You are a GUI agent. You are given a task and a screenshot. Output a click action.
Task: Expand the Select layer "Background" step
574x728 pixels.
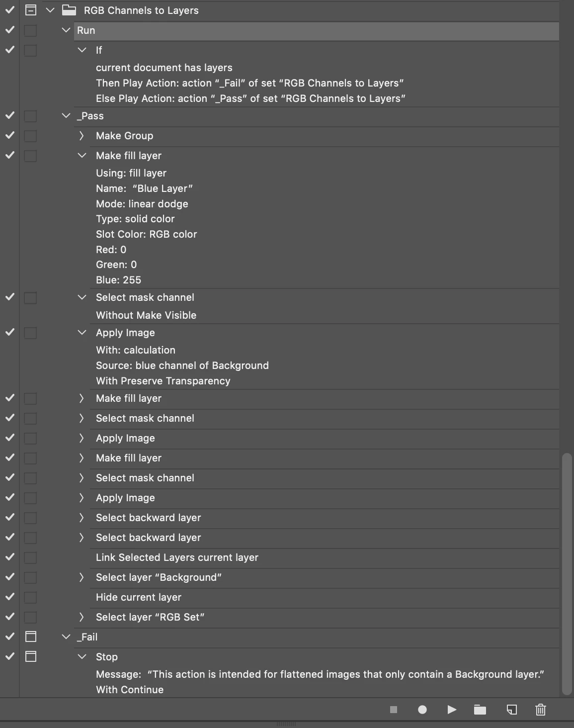click(82, 577)
